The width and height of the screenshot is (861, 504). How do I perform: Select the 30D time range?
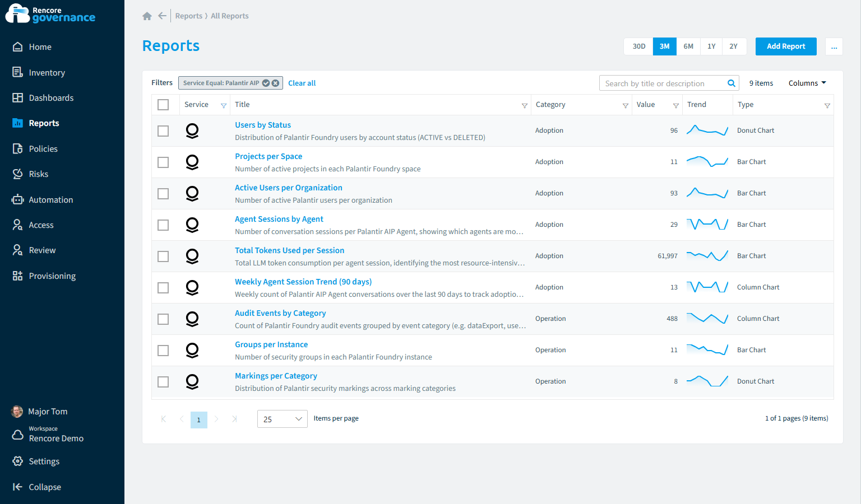[x=638, y=46]
